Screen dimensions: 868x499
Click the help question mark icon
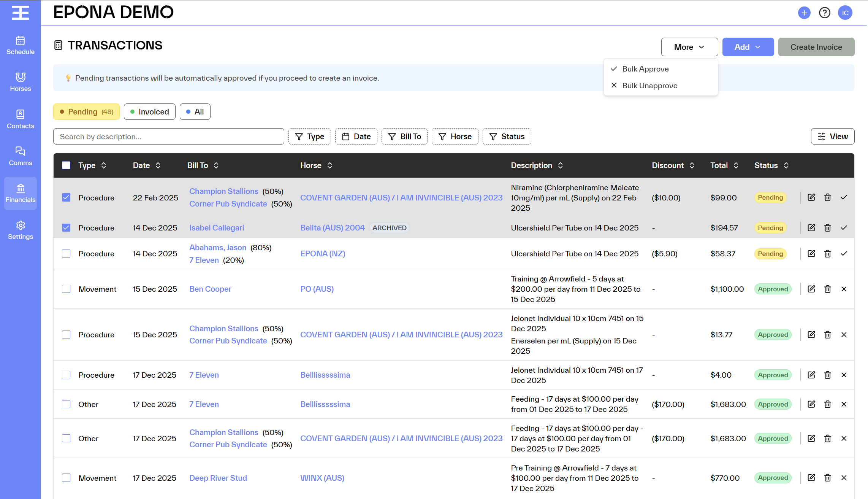(x=824, y=13)
